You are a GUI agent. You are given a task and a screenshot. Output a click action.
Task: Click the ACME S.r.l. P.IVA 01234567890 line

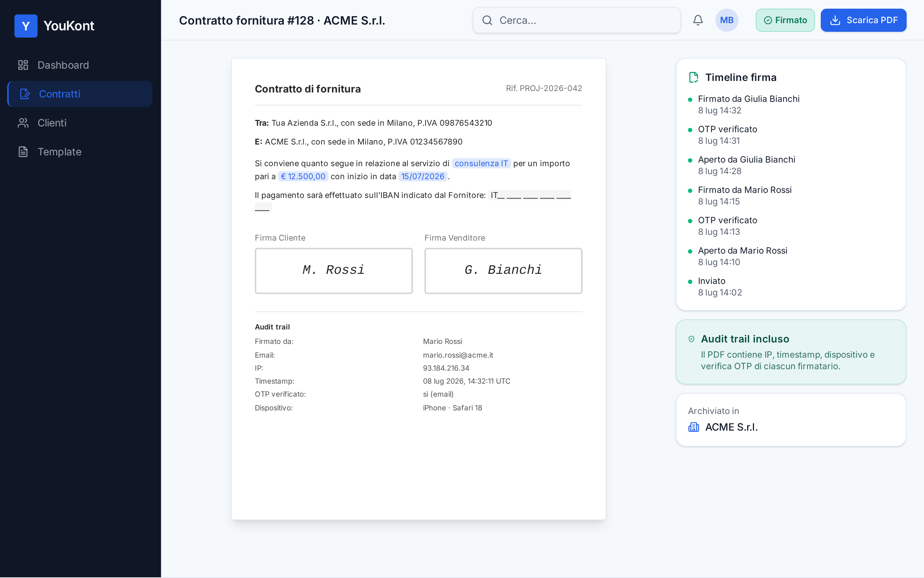pyautogui.click(x=358, y=142)
